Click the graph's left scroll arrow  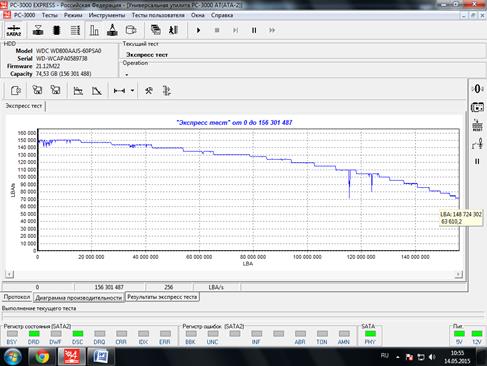(x=9, y=274)
